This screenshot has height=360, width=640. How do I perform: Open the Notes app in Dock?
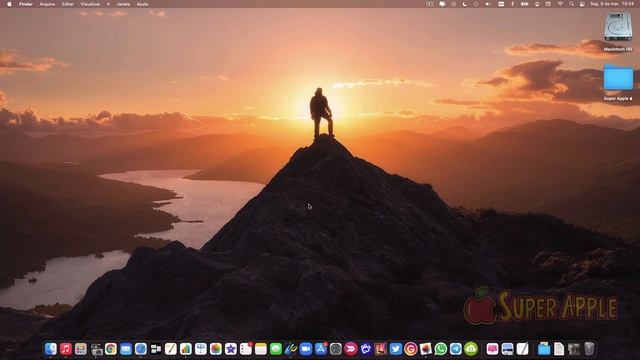coord(261,349)
